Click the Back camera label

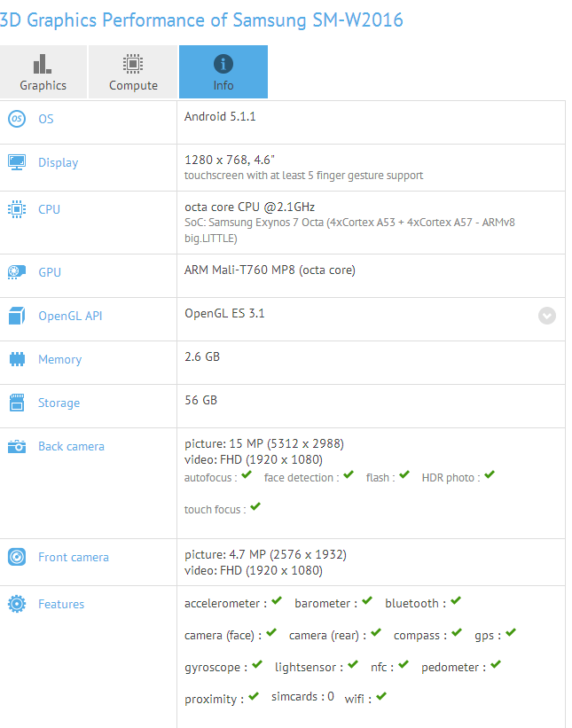(71, 446)
